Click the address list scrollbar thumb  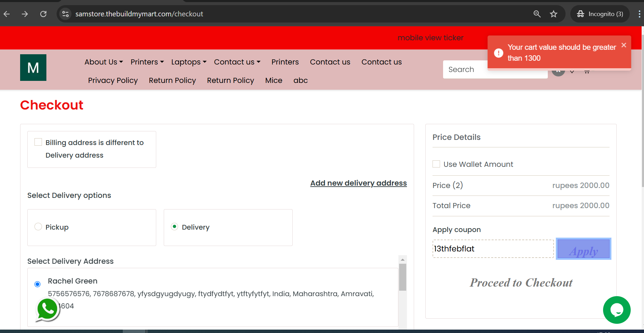tap(403, 277)
